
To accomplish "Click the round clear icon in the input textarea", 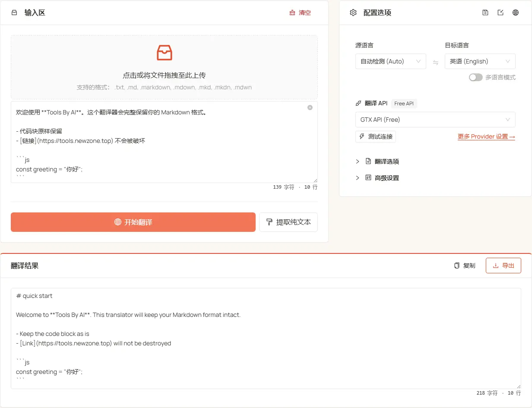I will 310,108.
